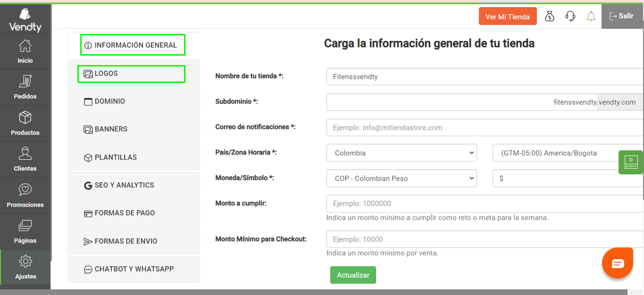
Task: Open the support headset icon
Action: (570, 16)
